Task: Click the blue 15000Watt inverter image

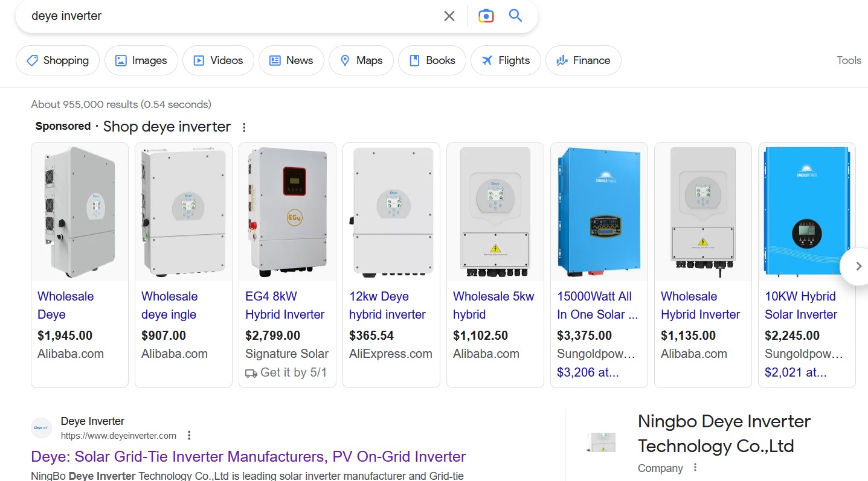Action: [x=599, y=212]
